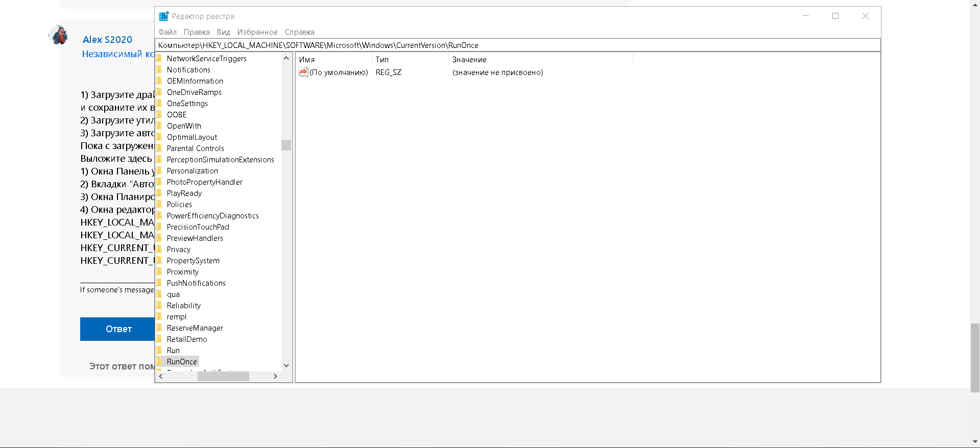
Task: Sort values by the Тип column header
Action: [411, 60]
